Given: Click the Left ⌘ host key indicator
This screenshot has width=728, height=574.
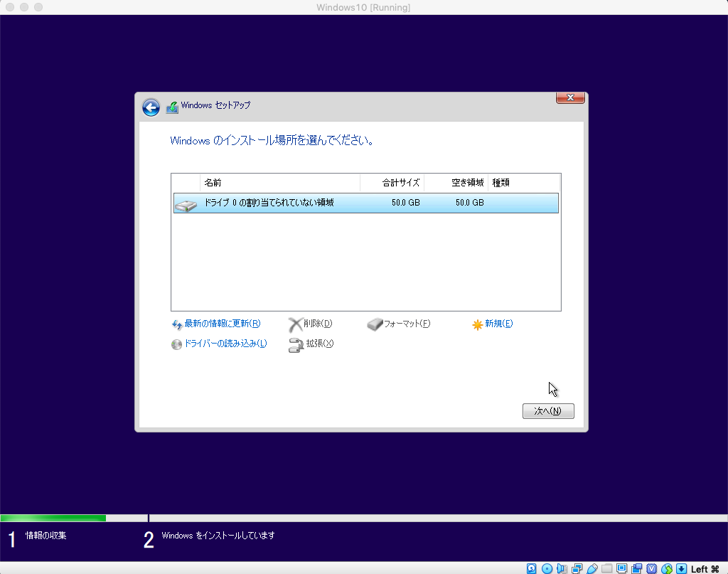Looking at the screenshot, I should click(705, 569).
